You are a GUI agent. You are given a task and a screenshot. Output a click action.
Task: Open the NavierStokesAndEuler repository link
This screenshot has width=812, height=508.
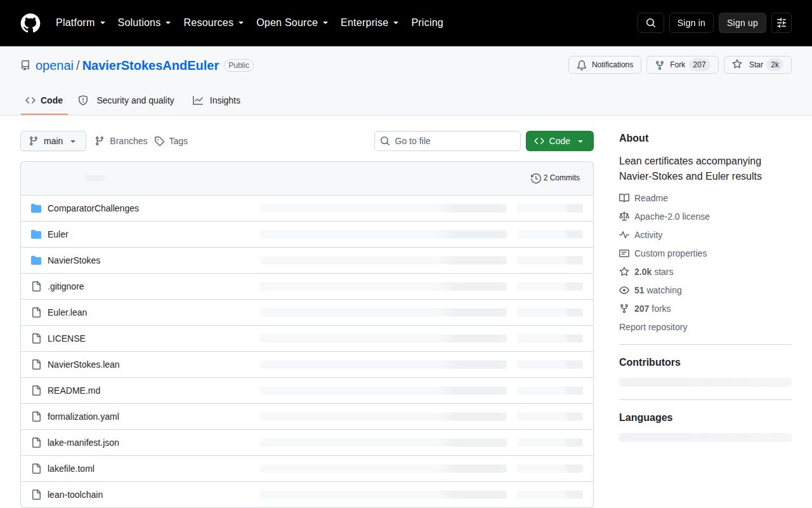[150, 65]
